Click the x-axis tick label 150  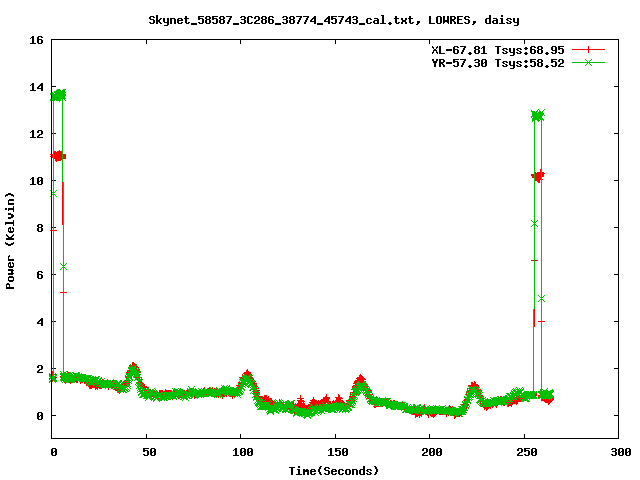click(338, 452)
